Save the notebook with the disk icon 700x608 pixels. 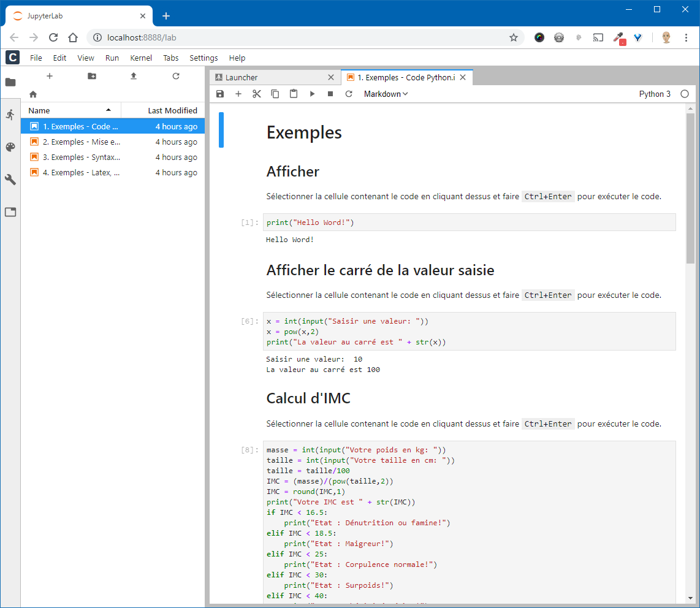point(220,94)
